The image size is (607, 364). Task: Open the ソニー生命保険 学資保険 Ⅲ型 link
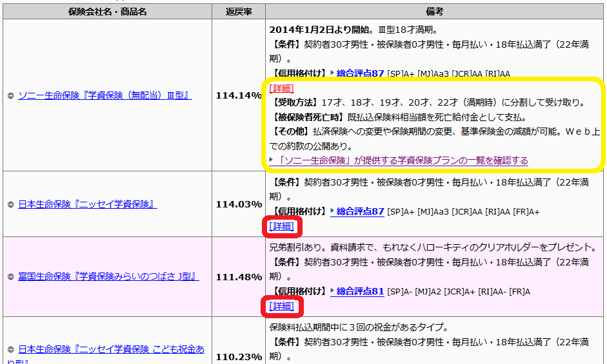[x=105, y=95]
